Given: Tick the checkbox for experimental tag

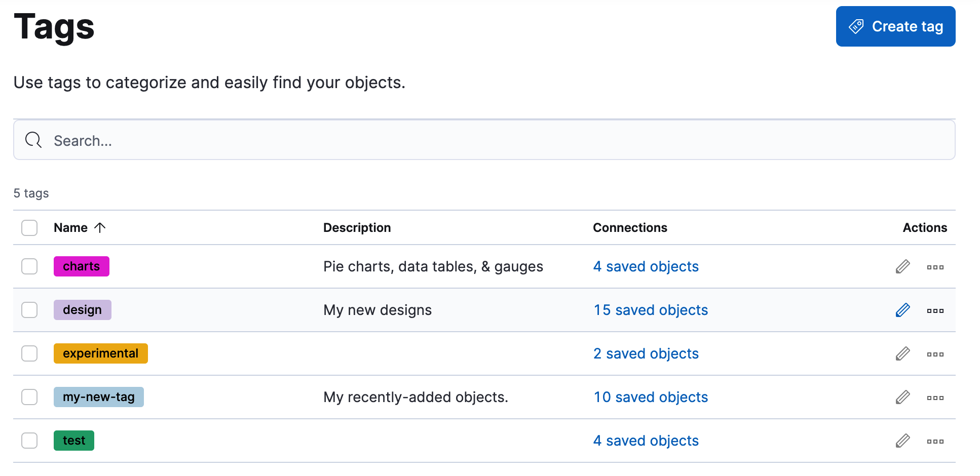Looking at the screenshot, I should (x=29, y=353).
